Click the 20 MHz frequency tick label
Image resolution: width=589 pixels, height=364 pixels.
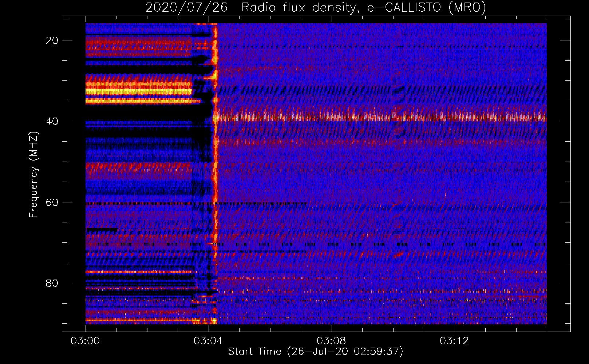(52, 40)
